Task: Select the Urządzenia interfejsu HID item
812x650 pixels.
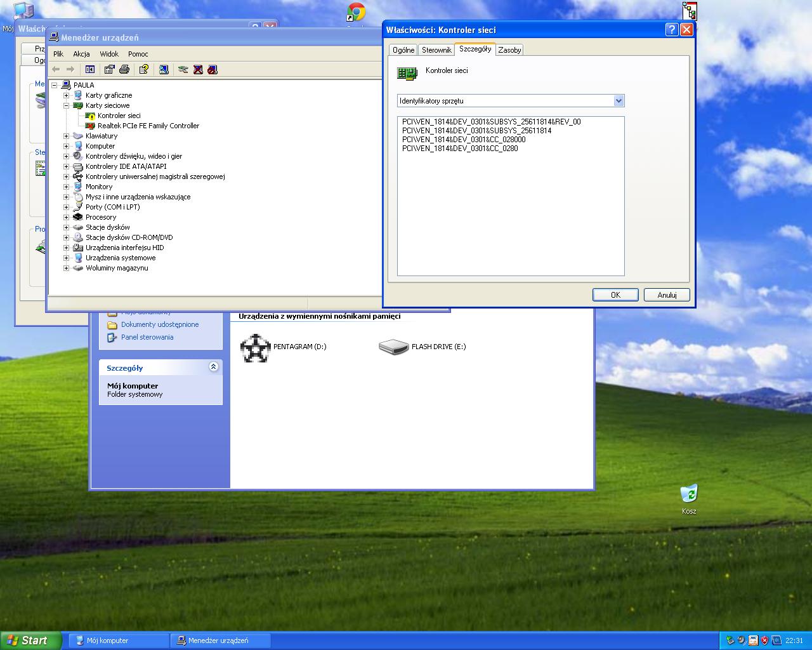Action: [x=125, y=248]
